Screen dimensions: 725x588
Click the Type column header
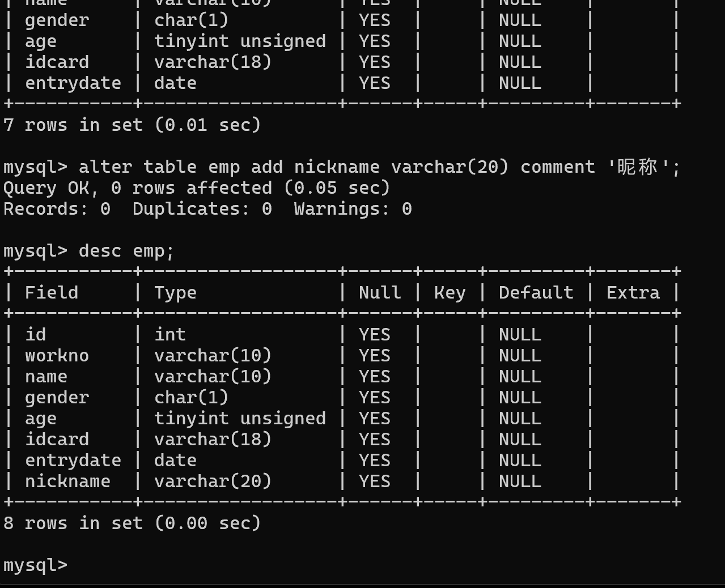click(175, 293)
